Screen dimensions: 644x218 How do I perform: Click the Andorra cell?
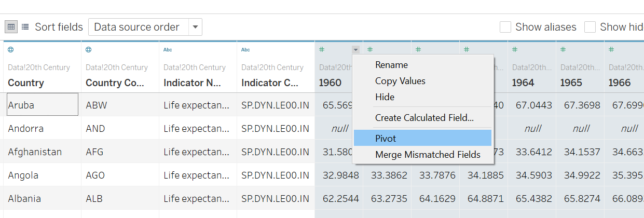42,128
